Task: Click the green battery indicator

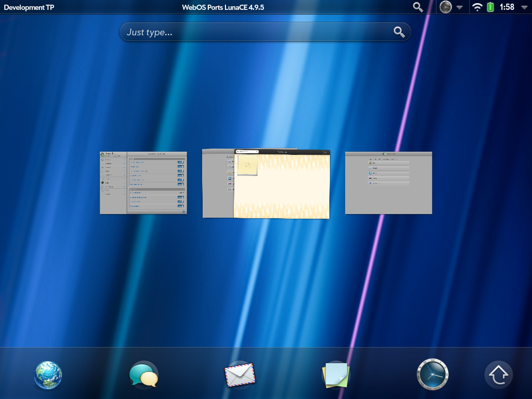Action: [490, 7]
